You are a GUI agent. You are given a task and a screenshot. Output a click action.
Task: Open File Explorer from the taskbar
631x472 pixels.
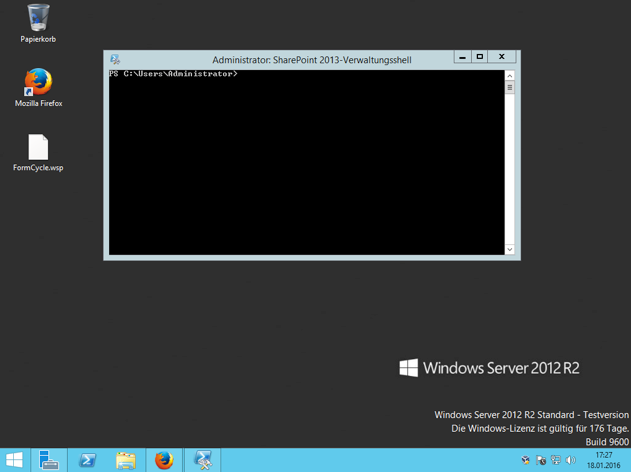(x=126, y=460)
